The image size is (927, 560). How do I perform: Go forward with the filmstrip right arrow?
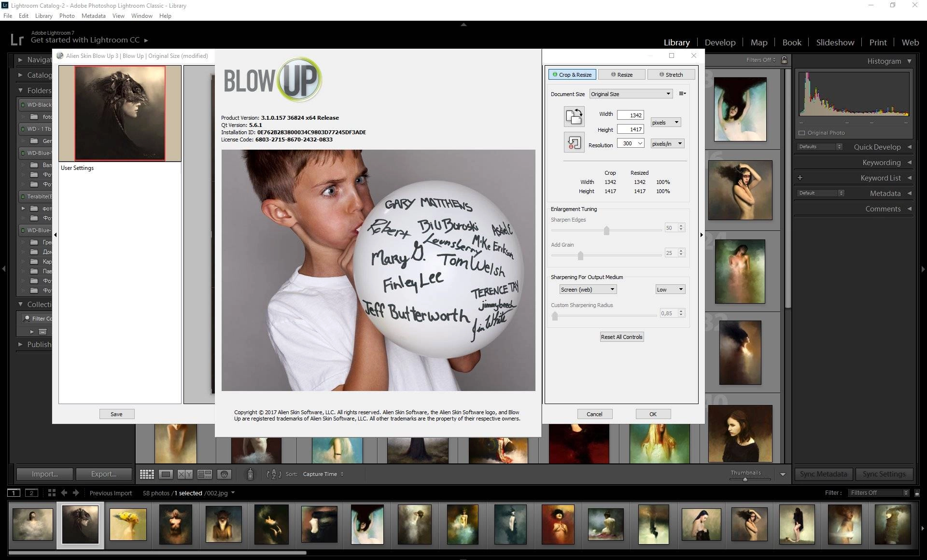point(76,493)
